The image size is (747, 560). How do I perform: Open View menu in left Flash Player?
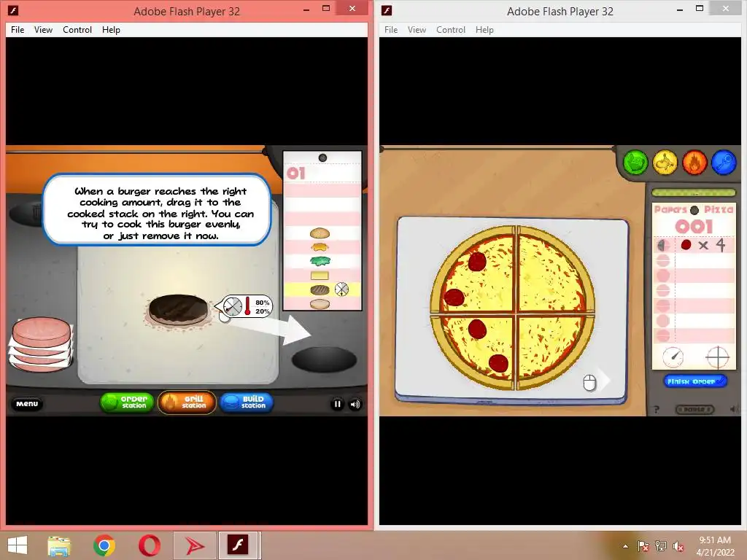[43, 29]
